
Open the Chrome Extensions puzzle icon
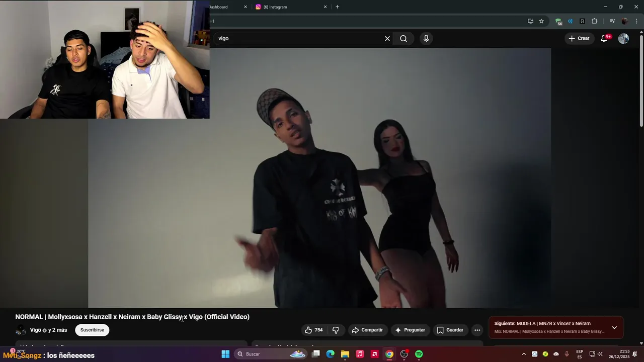(595, 21)
